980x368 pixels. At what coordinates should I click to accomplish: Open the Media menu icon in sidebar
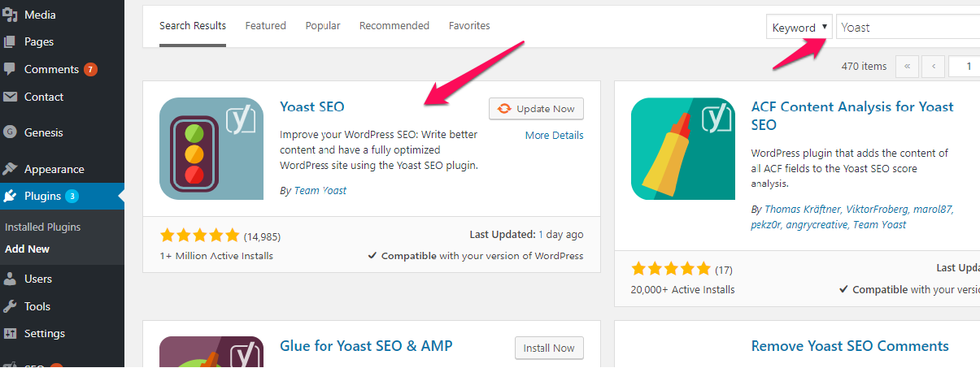click(x=10, y=15)
